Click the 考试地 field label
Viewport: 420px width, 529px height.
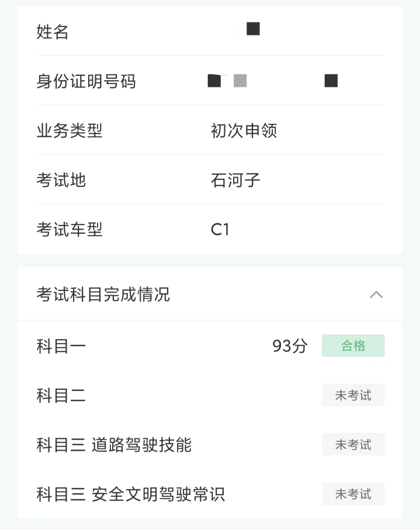[x=61, y=180]
